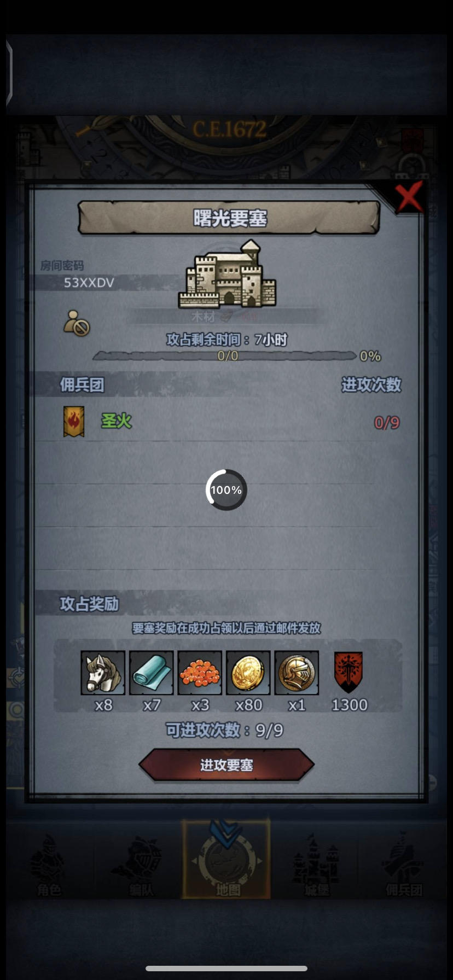View the golden helmet medal reward
Viewport: 453px width, 980px height.
tap(297, 673)
